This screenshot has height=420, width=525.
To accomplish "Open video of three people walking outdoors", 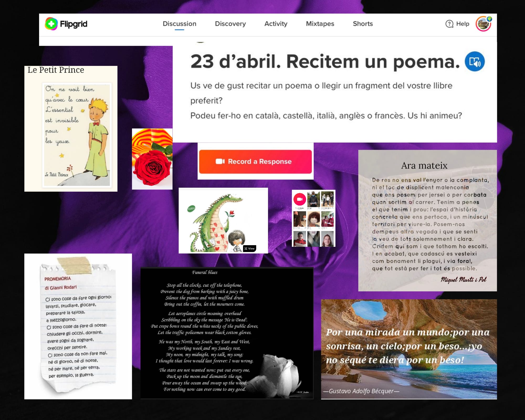I will [x=327, y=199].
